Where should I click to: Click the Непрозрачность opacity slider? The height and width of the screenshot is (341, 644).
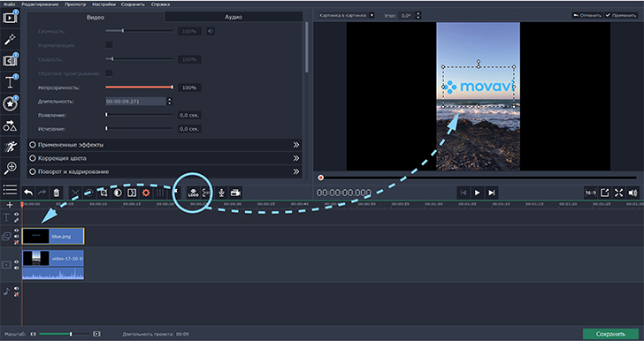click(139, 87)
